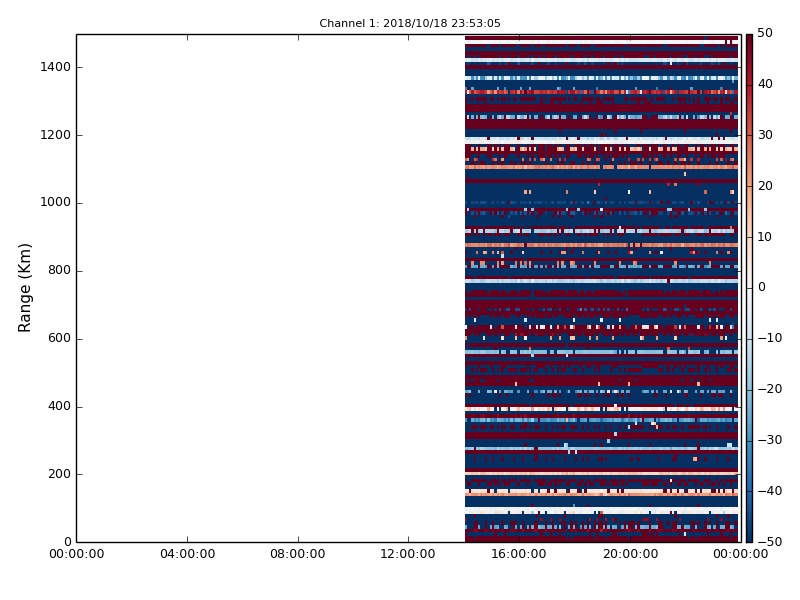Click the colorbar label −40
This screenshot has width=800, height=600.
coord(770,491)
